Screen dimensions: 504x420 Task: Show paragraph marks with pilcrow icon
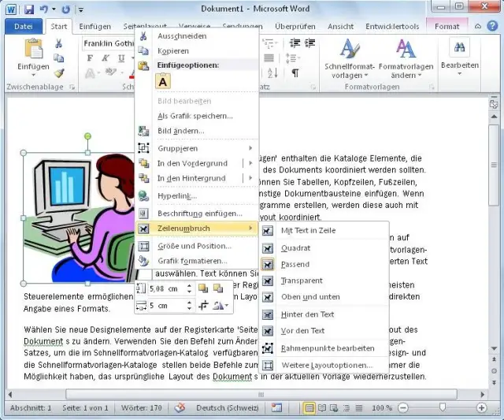(295, 73)
